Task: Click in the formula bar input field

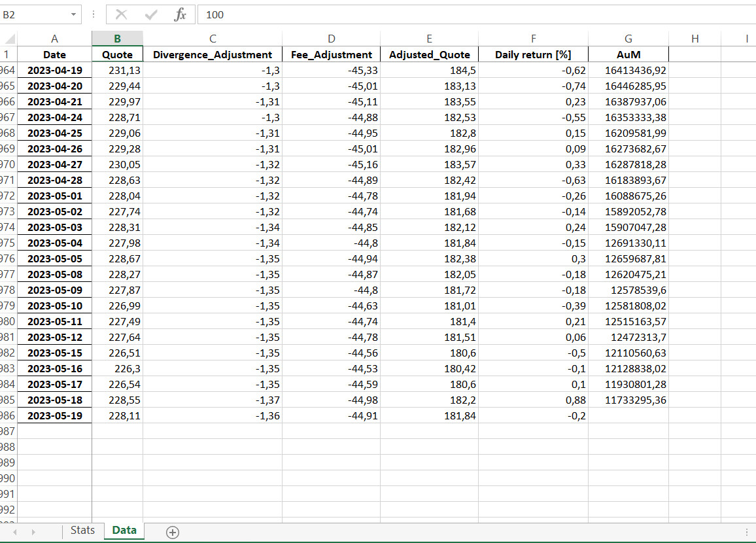Action: tap(458, 14)
